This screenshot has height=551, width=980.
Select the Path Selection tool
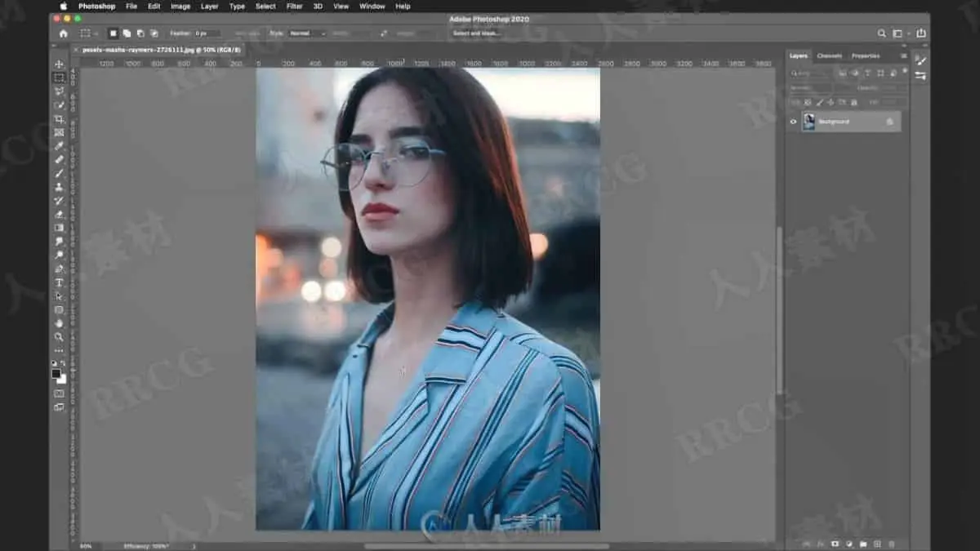(x=59, y=296)
